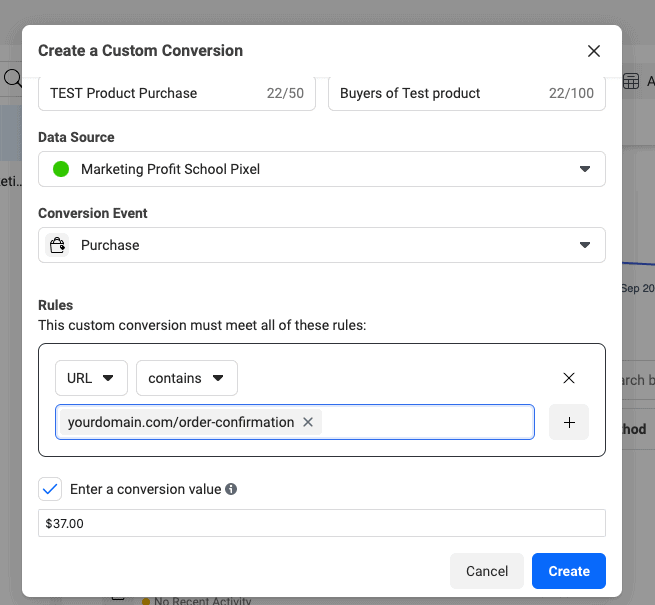The image size is (655, 605).
Task: Close the Create a Custom Conversion dialog
Action: [x=594, y=51]
